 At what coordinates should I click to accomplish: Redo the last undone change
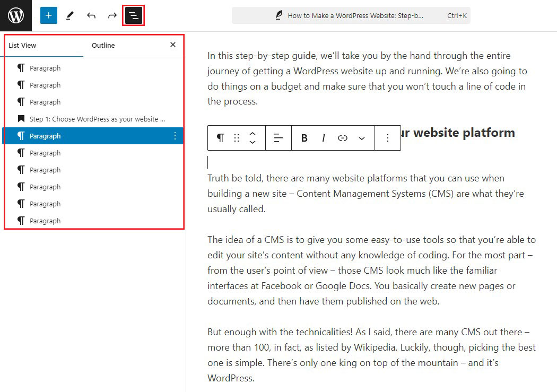112,15
